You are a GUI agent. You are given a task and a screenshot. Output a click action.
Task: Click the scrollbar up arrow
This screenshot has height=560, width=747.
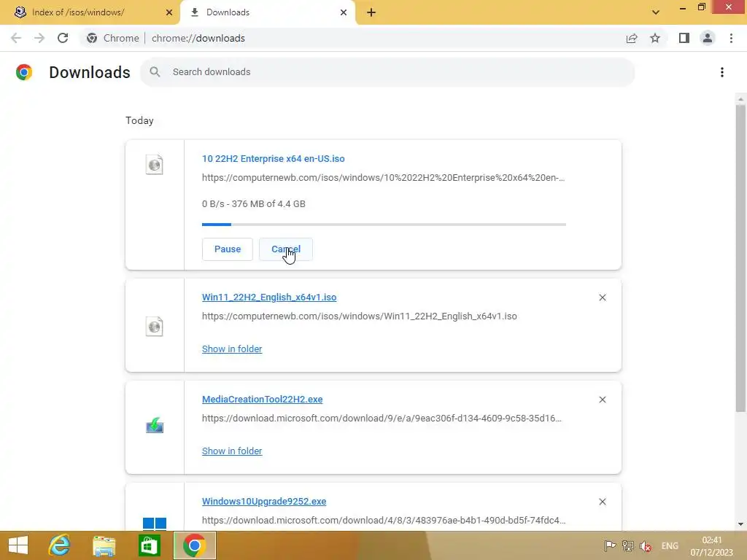[740, 99]
